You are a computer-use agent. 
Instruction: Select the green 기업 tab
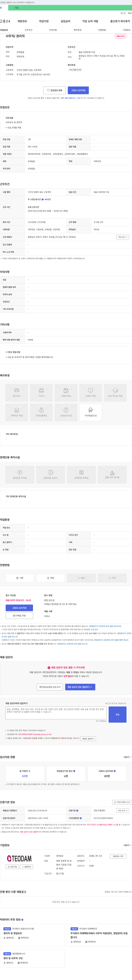(16, 8)
